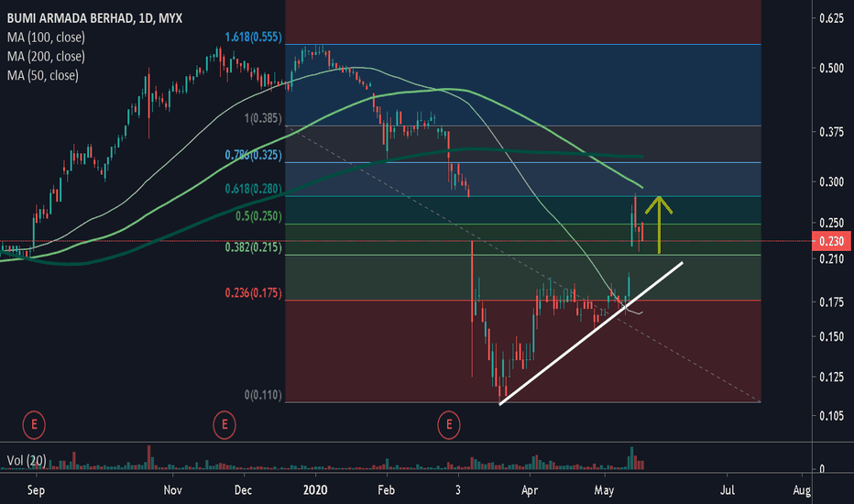The height and width of the screenshot is (504, 854).
Task: Click the 0.236(0.175) Fibonacci level label
Action: point(253,293)
